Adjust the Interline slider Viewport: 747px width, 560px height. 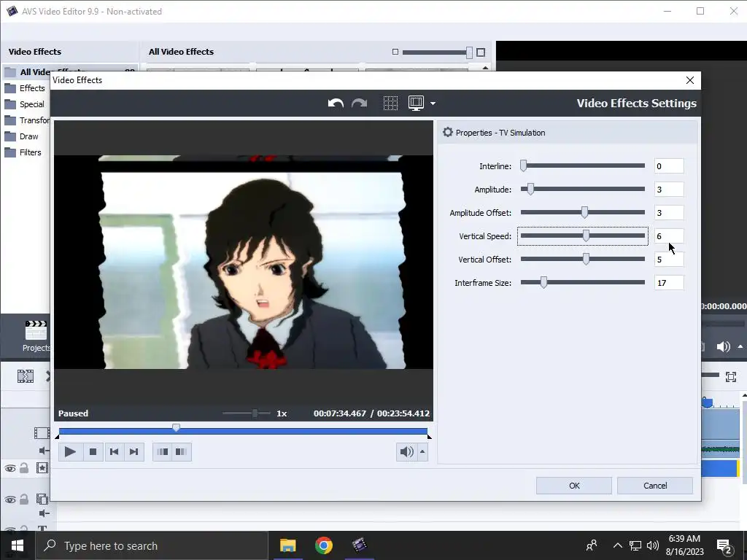pos(583,166)
